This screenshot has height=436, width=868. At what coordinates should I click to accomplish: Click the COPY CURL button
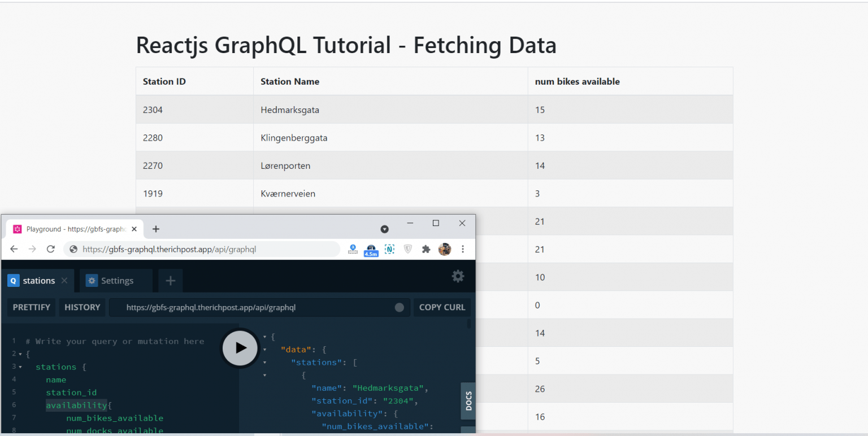tap(442, 307)
